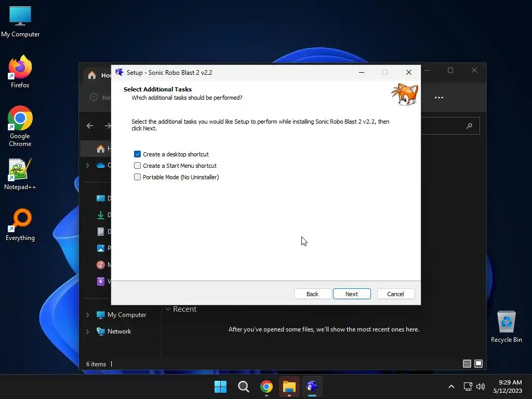Close the Setup dialog window
Viewport: 532px width, 399px height.
pos(409,72)
